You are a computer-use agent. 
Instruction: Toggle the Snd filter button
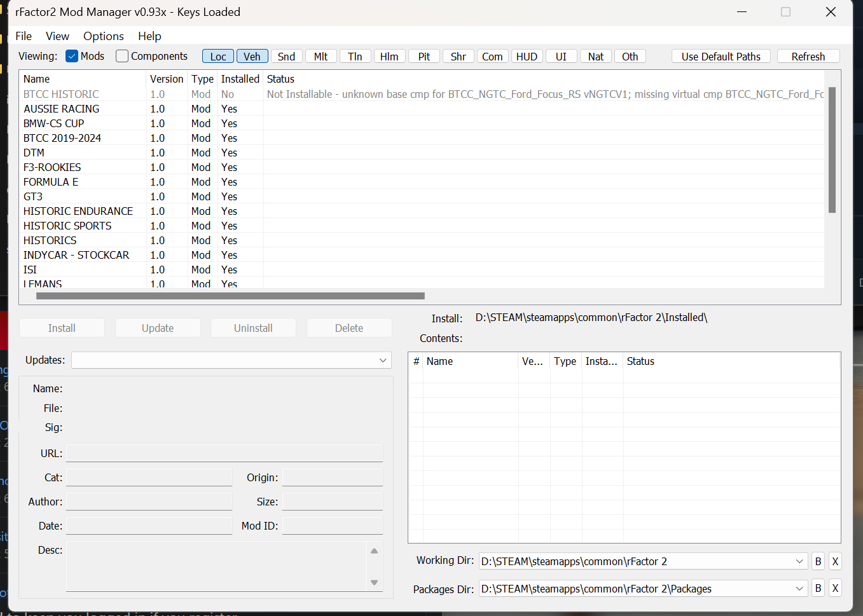[x=286, y=57]
